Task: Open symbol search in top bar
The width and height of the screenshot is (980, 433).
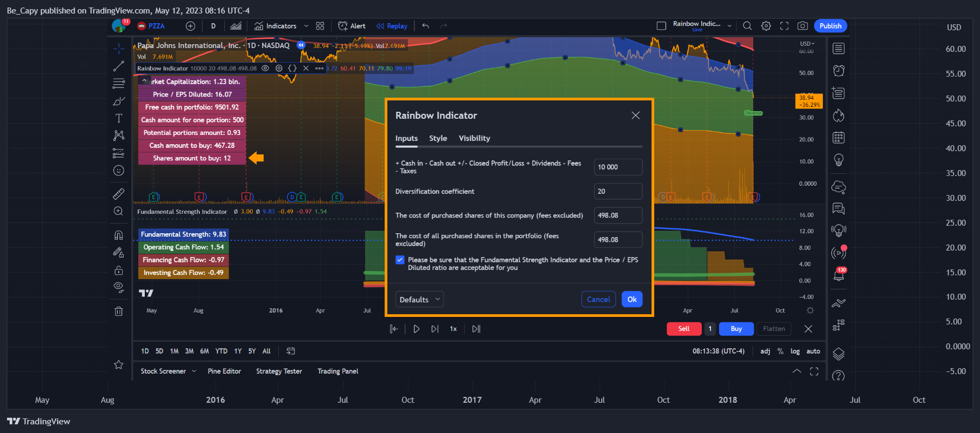Action: point(747,26)
